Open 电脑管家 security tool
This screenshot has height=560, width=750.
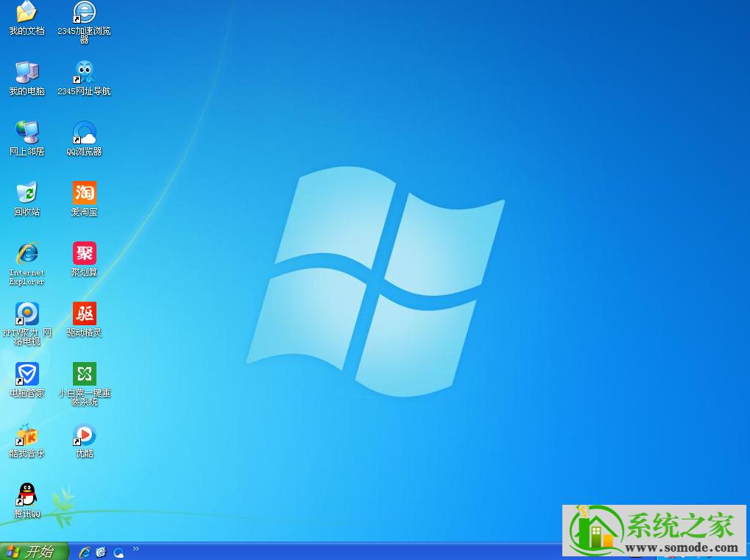pyautogui.click(x=26, y=374)
